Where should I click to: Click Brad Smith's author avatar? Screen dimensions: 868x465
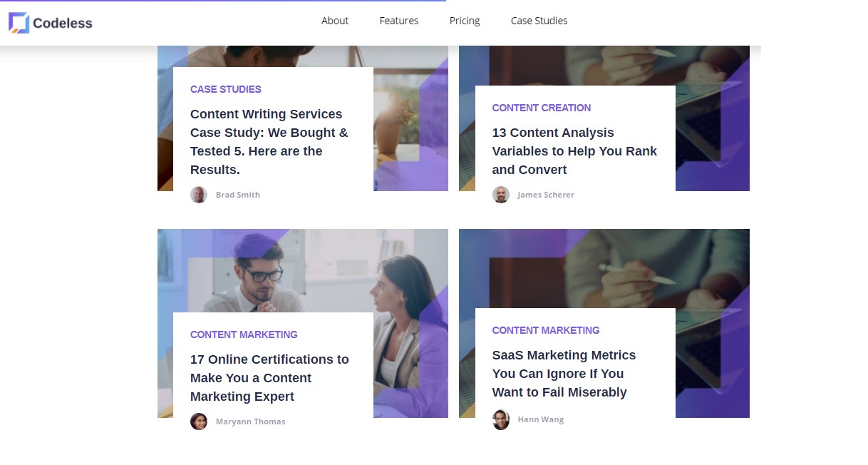point(199,195)
